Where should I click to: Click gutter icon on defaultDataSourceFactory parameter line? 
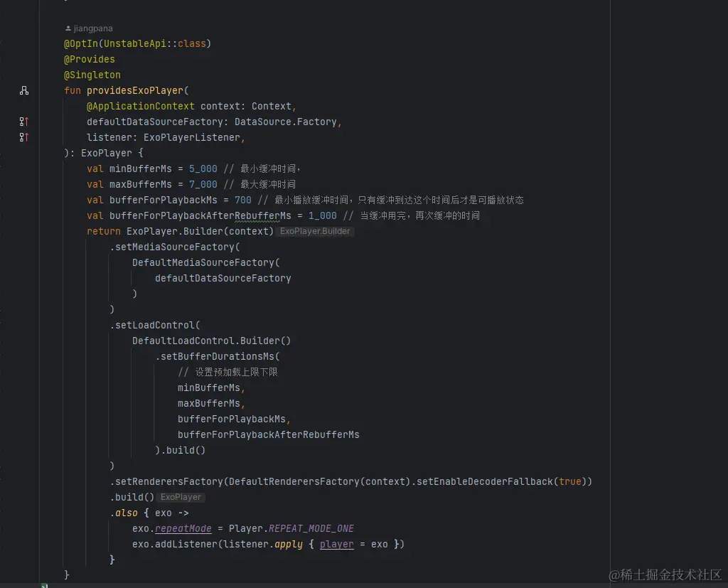tap(24, 122)
